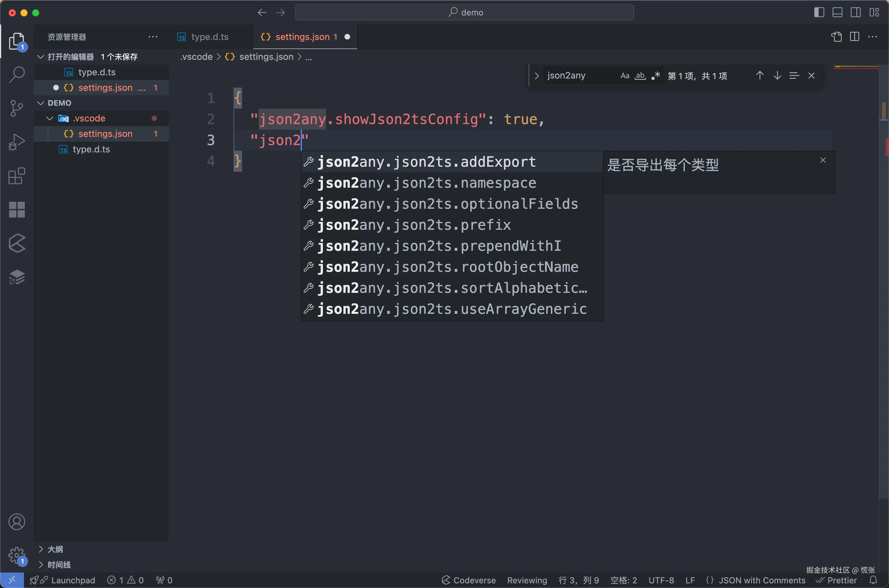The width and height of the screenshot is (889, 588).
Task: Select json2any.json2ts.prefix suggestion
Action: [414, 225]
